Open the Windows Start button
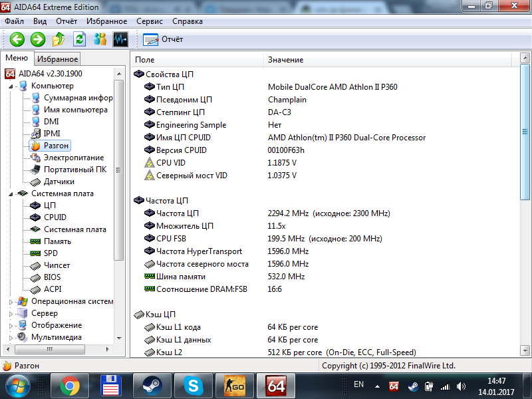Image resolution: width=532 pixels, height=399 pixels. [18, 386]
